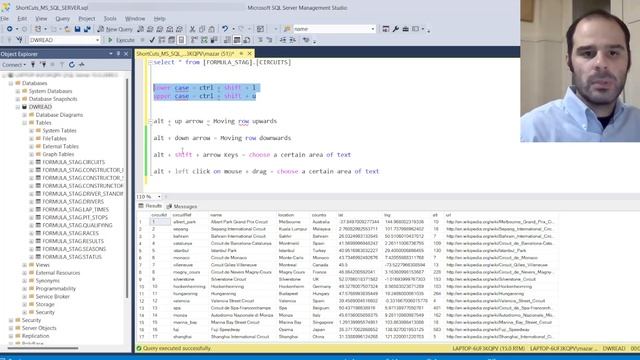
Task: Expand the System Databases node
Action: tap(18, 91)
